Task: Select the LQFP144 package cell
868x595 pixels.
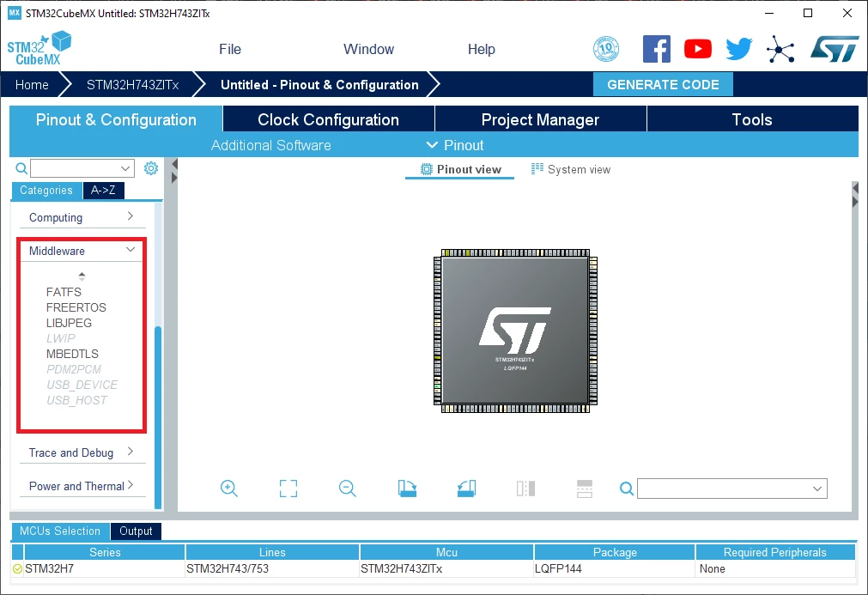Action: [615, 568]
